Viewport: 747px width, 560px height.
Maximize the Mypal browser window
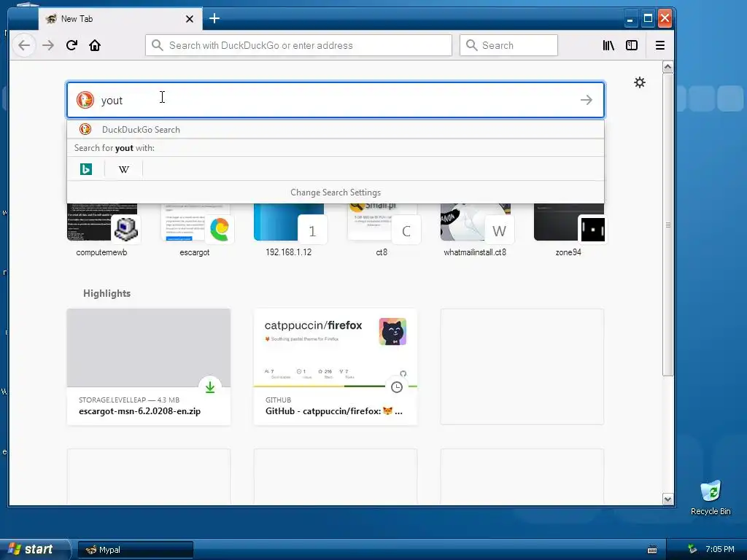coord(648,19)
